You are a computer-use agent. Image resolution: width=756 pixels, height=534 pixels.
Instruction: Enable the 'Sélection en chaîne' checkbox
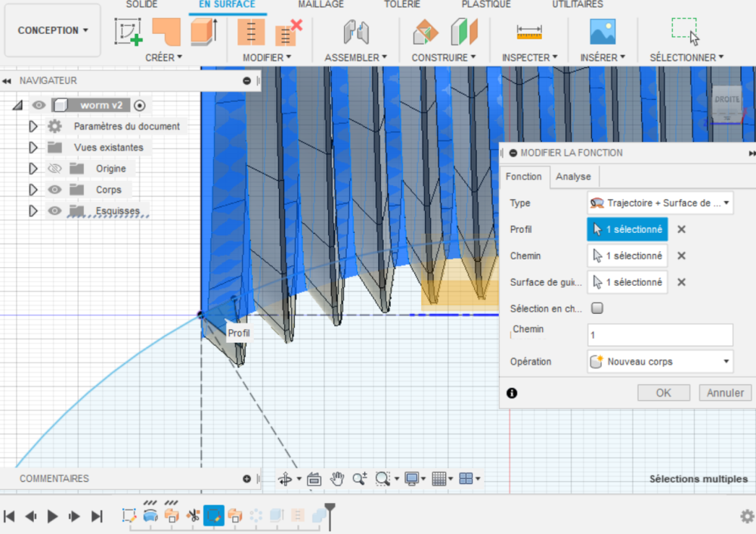[597, 309]
